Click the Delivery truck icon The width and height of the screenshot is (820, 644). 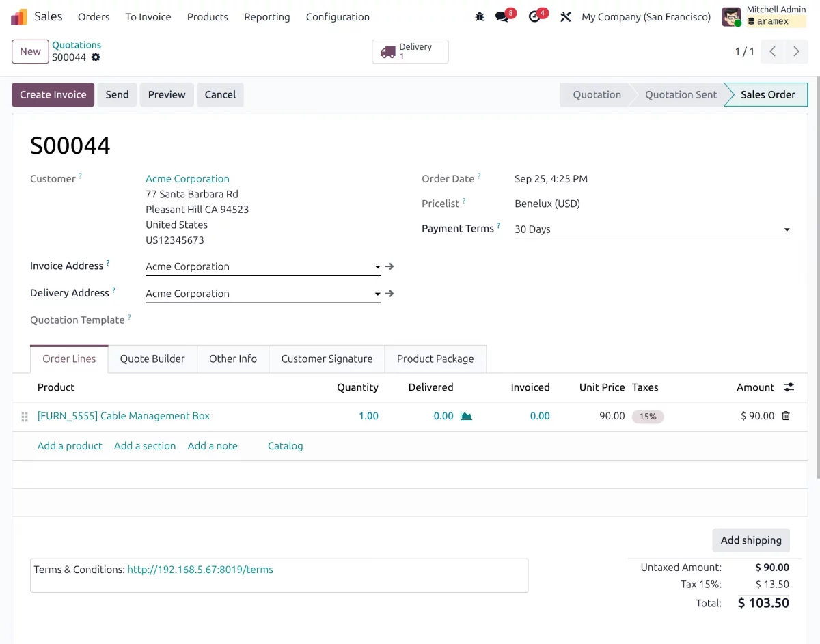tap(388, 52)
